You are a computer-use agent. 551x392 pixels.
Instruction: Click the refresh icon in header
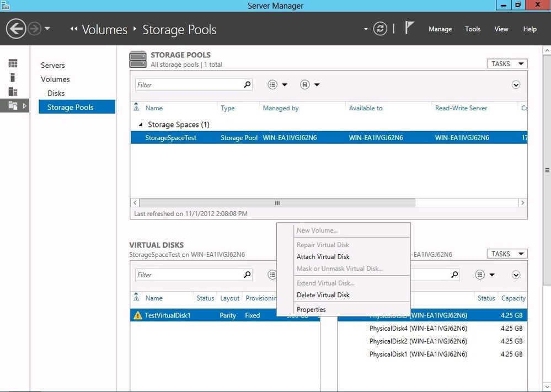[380, 29]
